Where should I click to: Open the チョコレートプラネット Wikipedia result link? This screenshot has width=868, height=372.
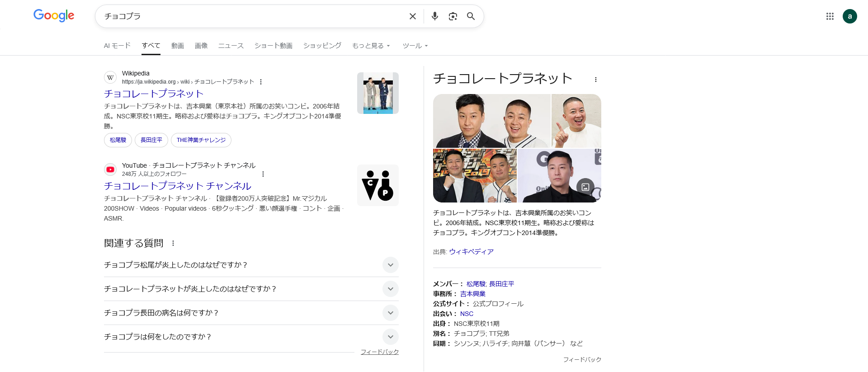(154, 94)
